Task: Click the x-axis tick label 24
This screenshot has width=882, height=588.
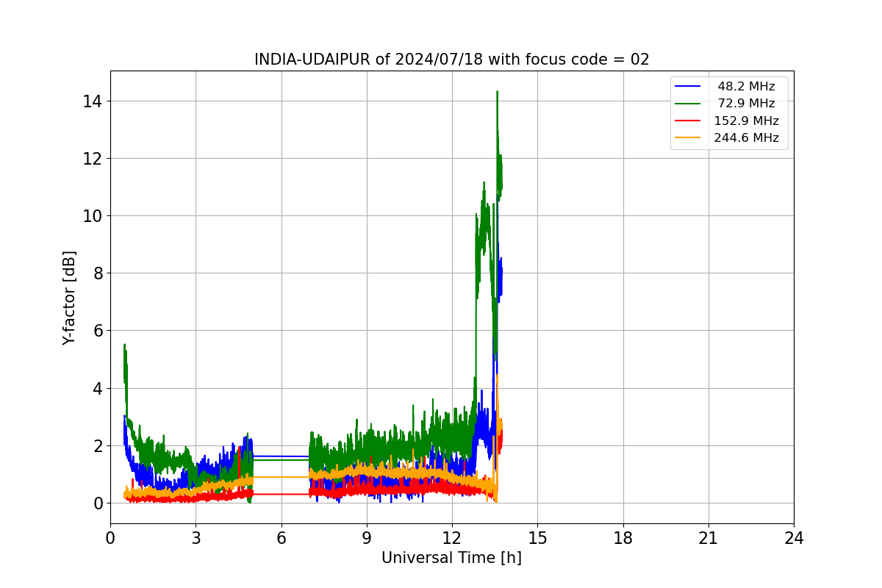Action: coord(794,538)
